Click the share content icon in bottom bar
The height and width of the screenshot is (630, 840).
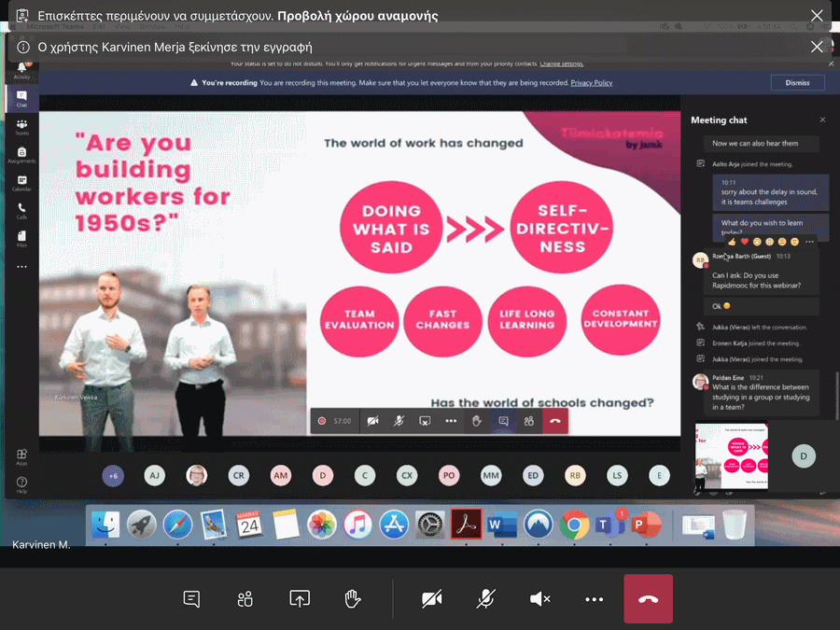[x=300, y=599]
